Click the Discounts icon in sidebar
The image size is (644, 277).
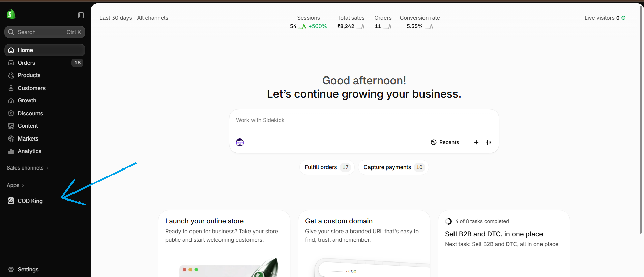point(11,113)
